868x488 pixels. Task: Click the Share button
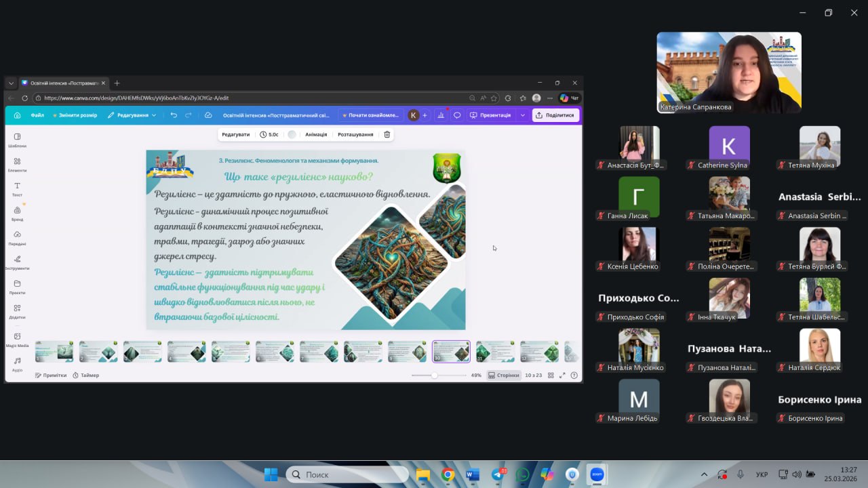[555, 115]
